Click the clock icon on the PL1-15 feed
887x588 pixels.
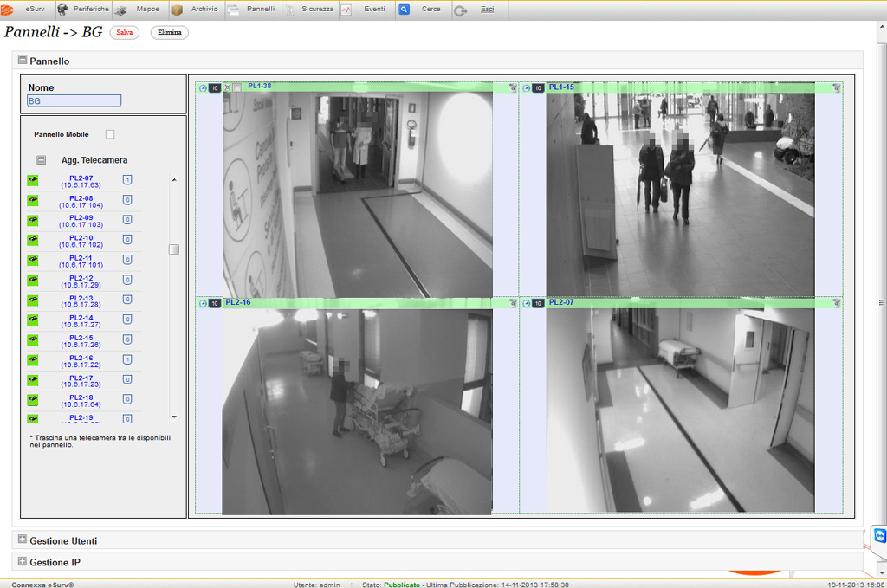[526, 87]
